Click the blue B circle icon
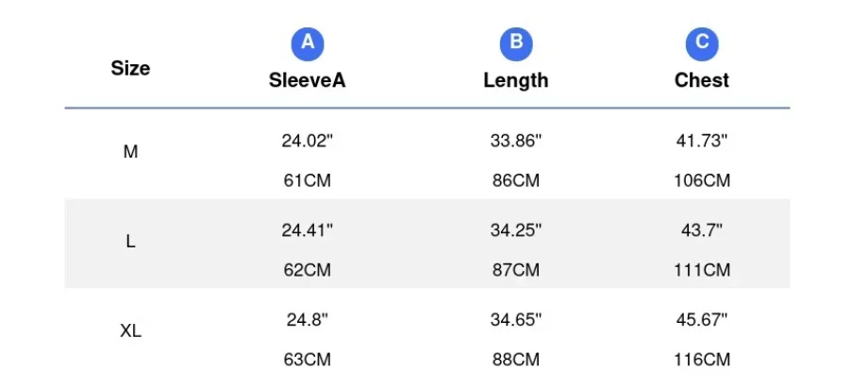The height and width of the screenshot is (388, 868). 516,42
